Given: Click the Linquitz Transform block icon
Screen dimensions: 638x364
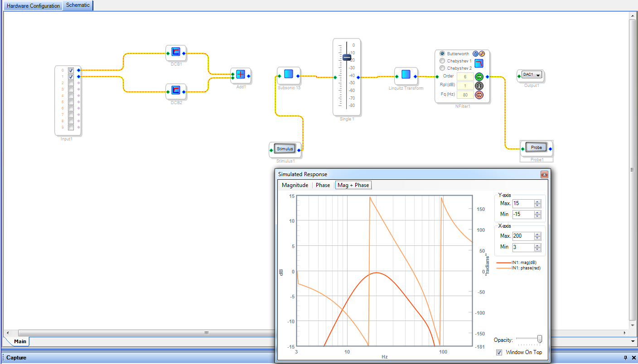Looking at the screenshot, I should [x=406, y=75].
